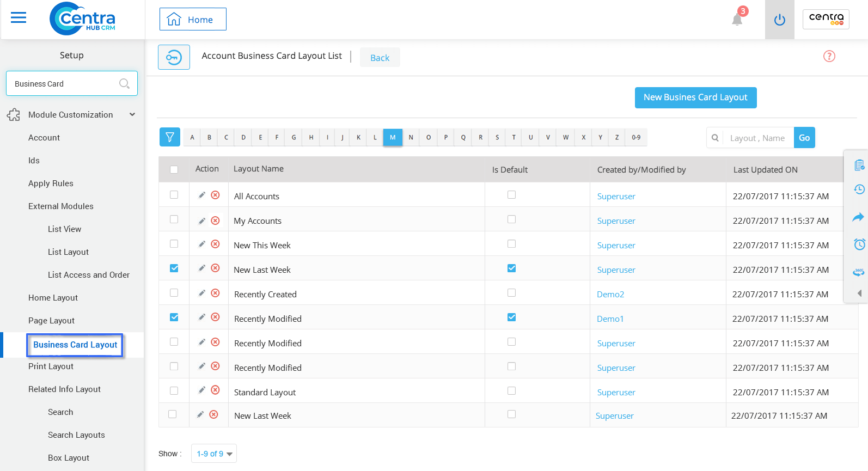Open Print Layout in the sidebar
The height and width of the screenshot is (471, 868).
click(x=51, y=366)
